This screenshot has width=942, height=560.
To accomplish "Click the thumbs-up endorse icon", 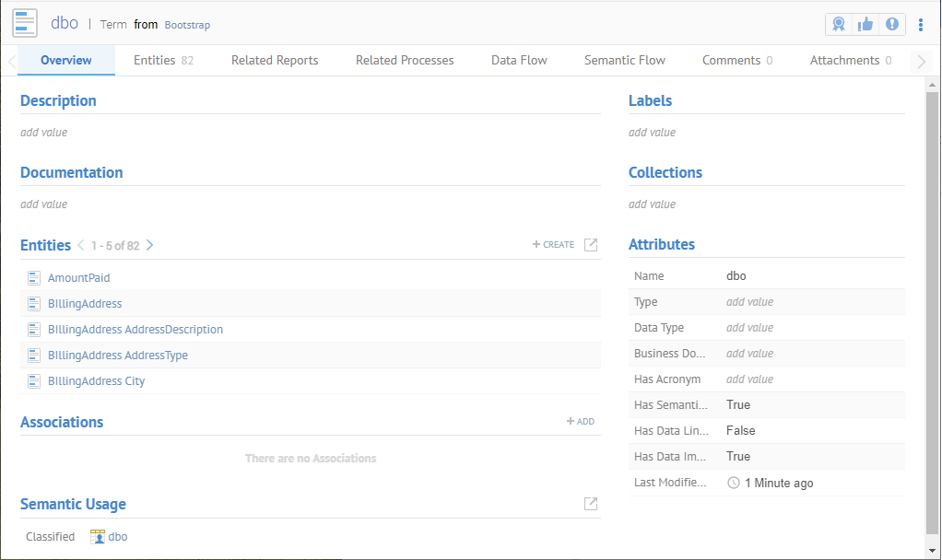I will click(x=865, y=25).
